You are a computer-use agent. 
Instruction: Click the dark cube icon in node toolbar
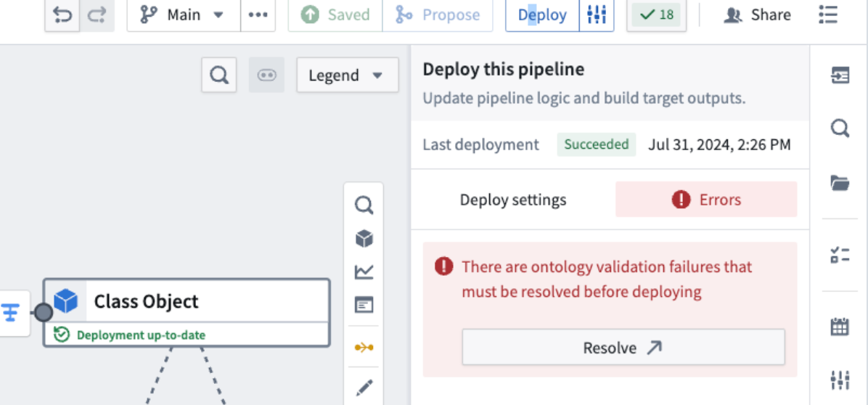[364, 239]
